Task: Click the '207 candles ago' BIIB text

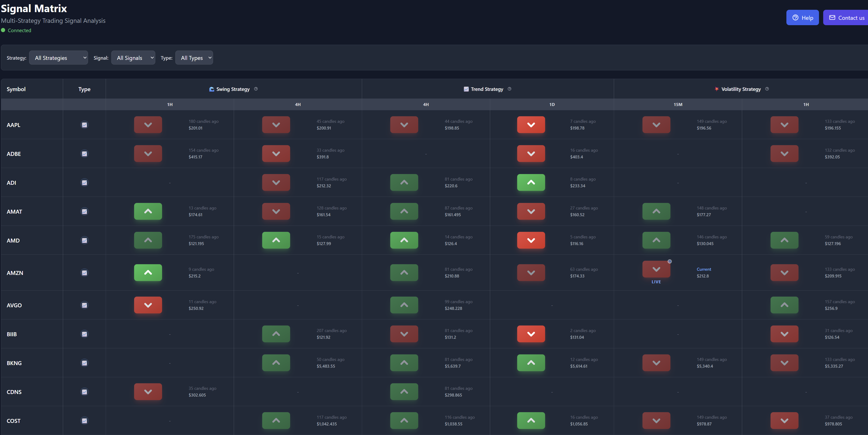Action: (332, 330)
